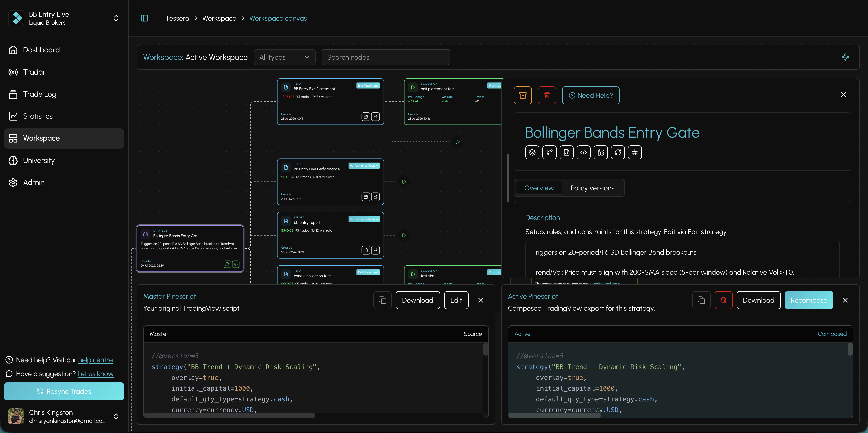Navigate to Statistics
The width and height of the screenshot is (868, 433).
coord(64,116)
